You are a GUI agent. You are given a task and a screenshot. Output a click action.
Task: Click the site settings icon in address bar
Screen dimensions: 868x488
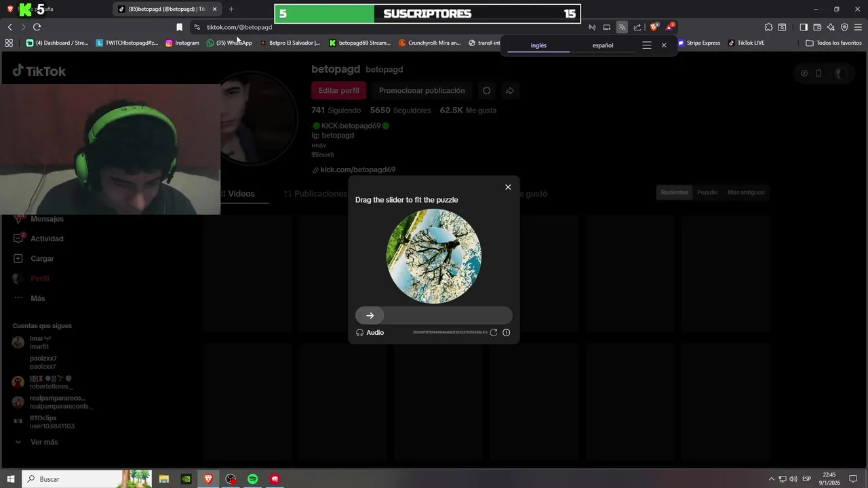pos(197,27)
